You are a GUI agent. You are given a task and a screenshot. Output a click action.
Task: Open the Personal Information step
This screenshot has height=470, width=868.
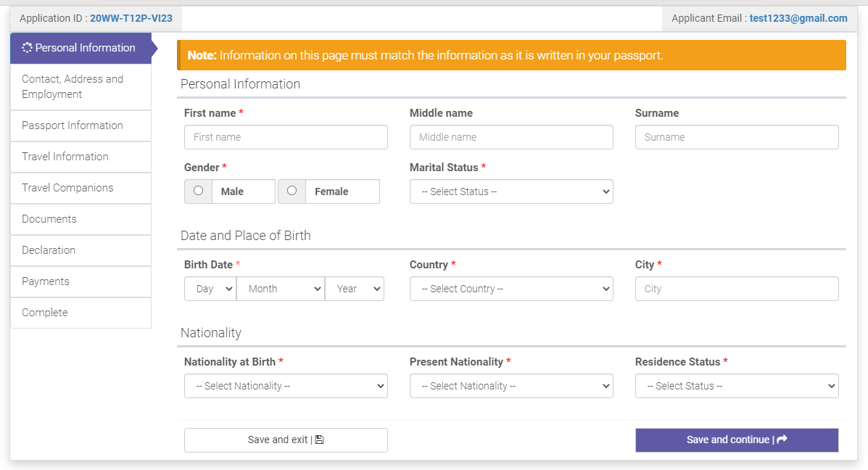(80, 48)
